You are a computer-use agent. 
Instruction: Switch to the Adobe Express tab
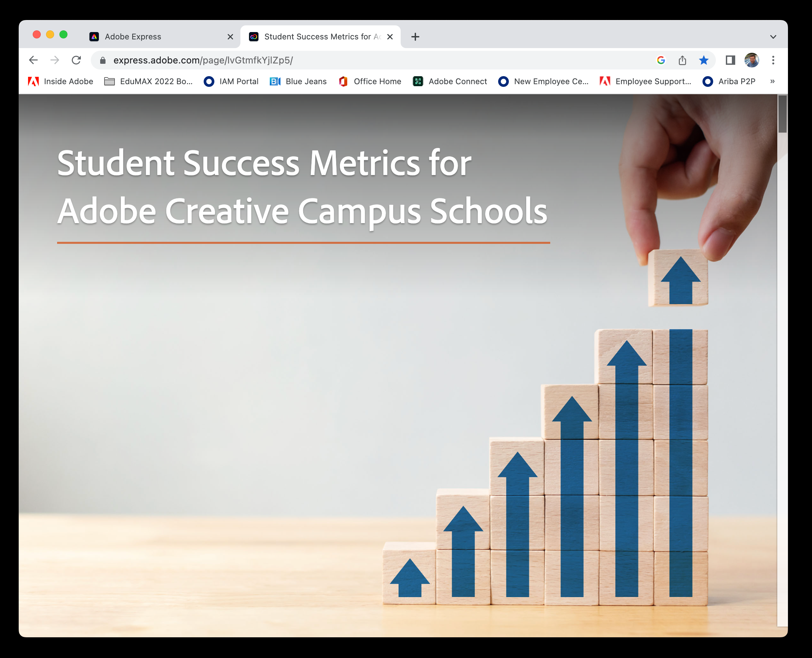click(152, 37)
